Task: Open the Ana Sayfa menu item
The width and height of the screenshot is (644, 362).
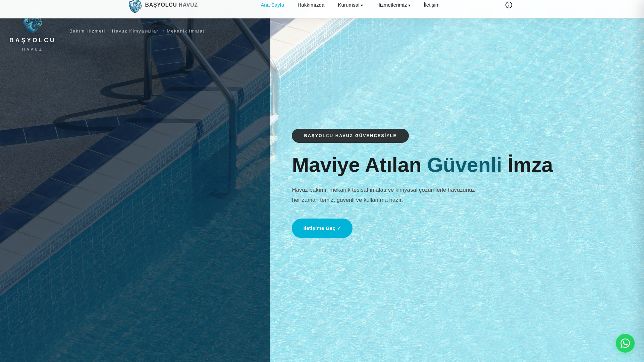Action: coord(272,5)
